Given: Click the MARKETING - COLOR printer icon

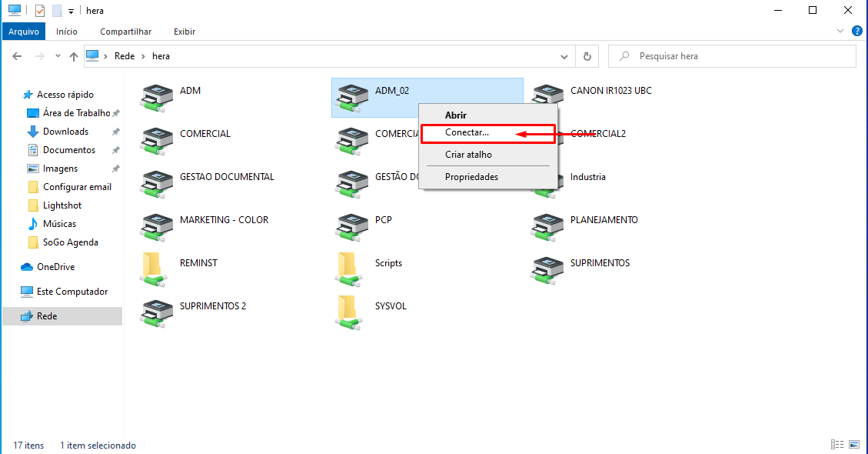Looking at the screenshot, I should pos(157,226).
